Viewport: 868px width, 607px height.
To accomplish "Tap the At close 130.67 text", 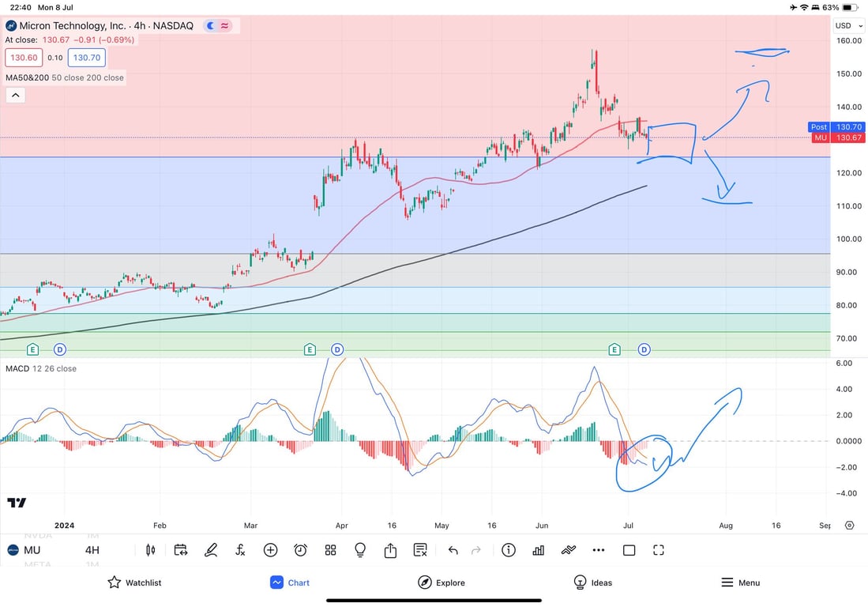I will tap(70, 40).
